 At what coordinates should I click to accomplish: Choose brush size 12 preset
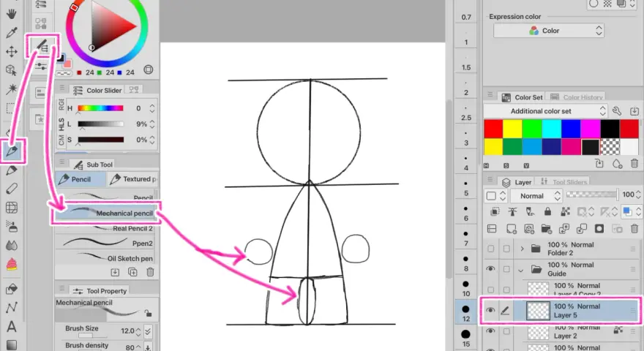[x=465, y=313]
